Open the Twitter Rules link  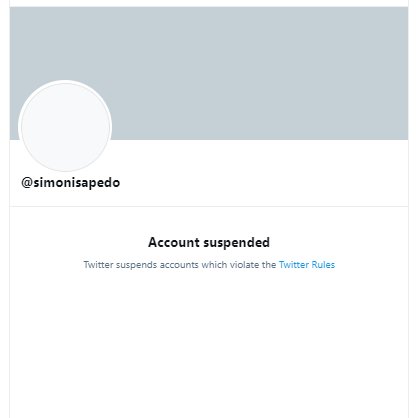pos(307,265)
